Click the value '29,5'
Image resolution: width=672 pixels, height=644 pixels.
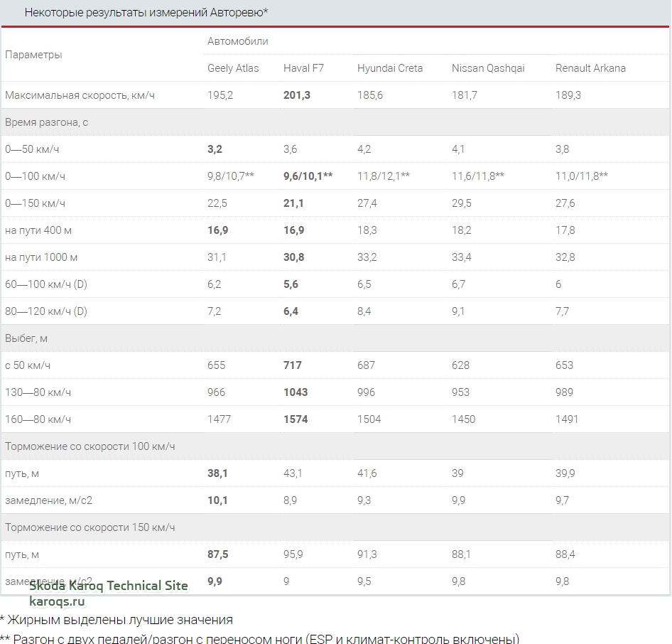pos(462,203)
